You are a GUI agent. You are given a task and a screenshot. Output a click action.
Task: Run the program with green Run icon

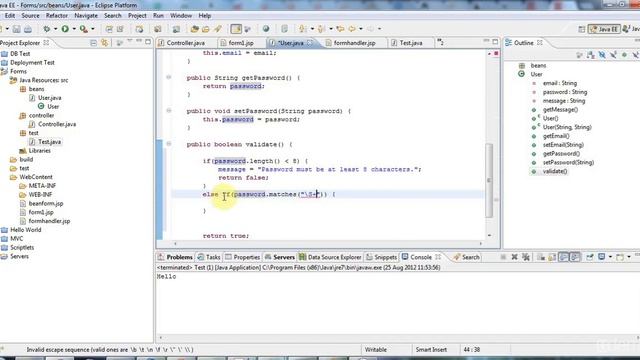65,29
